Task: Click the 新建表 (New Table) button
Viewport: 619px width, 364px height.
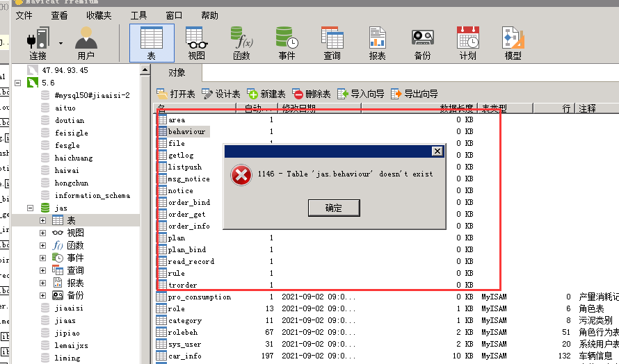Action: [266, 94]
